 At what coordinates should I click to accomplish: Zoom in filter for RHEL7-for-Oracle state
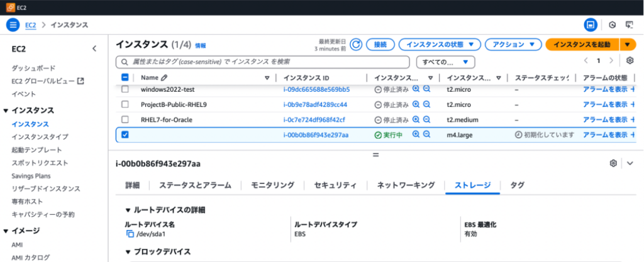tap(416, 120)
